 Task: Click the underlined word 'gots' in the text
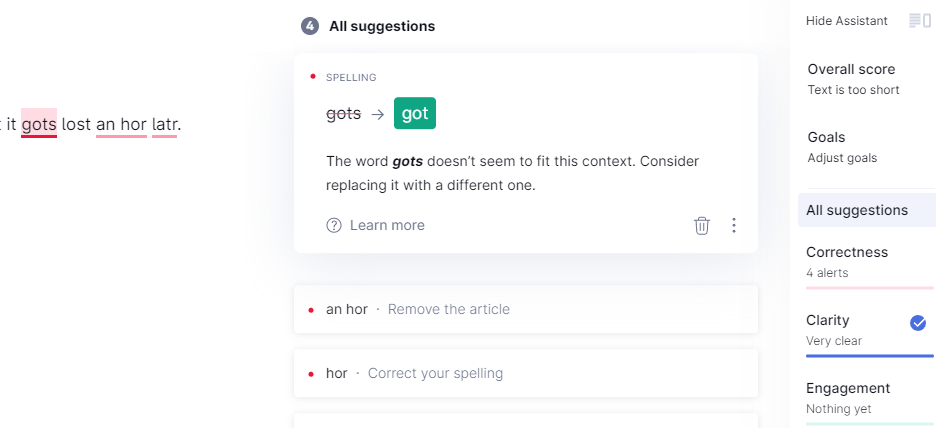(39, 125)
